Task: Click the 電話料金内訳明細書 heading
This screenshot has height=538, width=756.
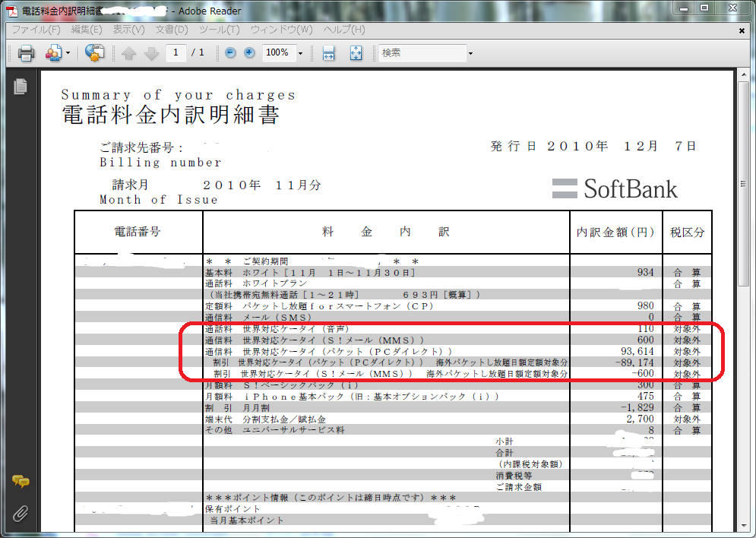Action: point(171,116)
